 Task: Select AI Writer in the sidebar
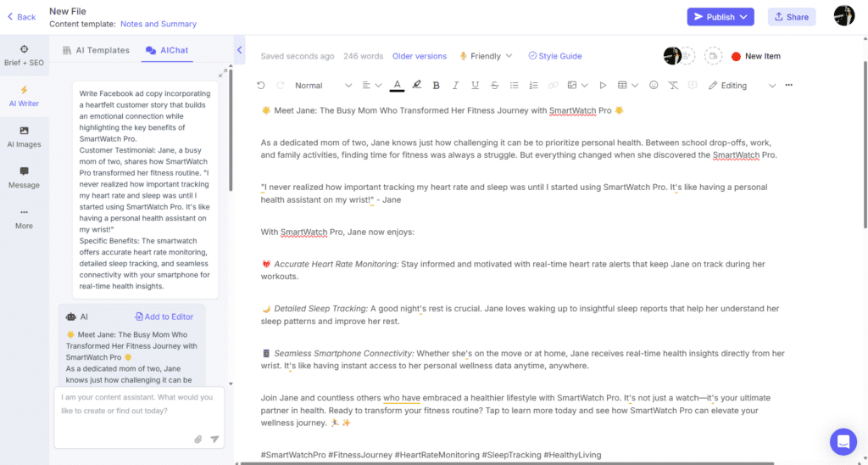tap(24, 97)
